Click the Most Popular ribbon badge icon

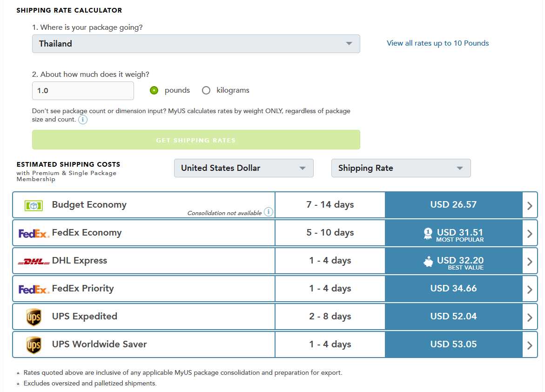pos(428,234)
